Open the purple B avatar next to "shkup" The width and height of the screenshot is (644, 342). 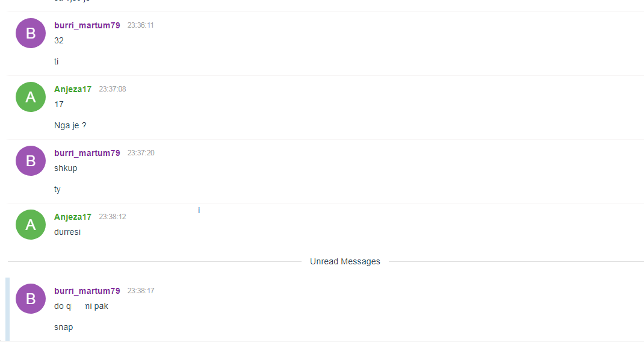[x=30, y=161]
